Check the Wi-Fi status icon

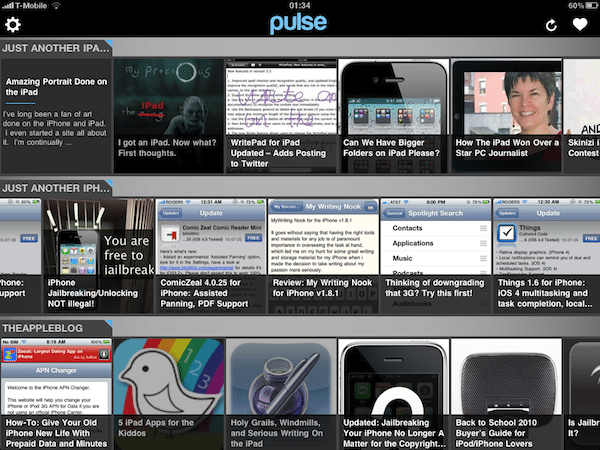pos(56,6)
